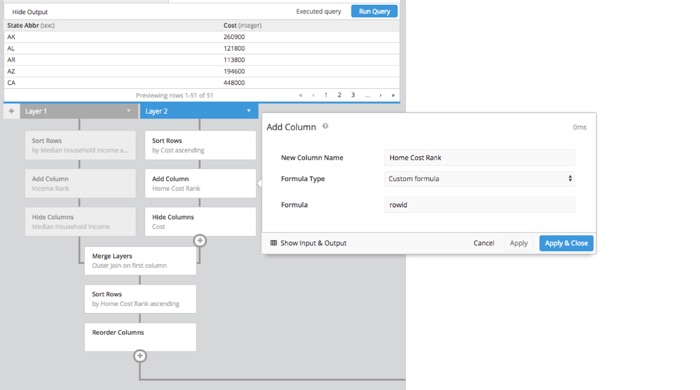Viewport: 700px width, 390px height.
Task: Select the Hide Columns Cost step
Action: [x=200, y=222]
